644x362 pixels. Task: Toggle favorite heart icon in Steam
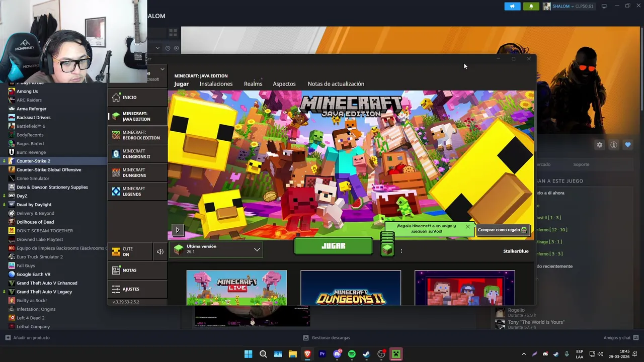[x=628, y=145]
